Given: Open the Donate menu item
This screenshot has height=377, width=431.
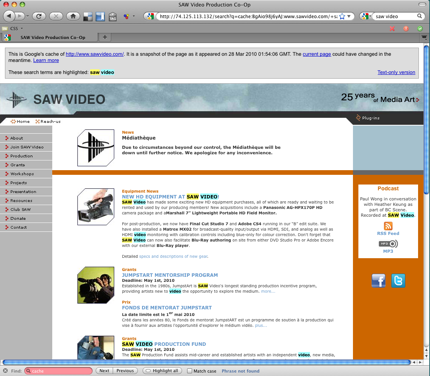Looking at the screenshot, I should (26, 218).
